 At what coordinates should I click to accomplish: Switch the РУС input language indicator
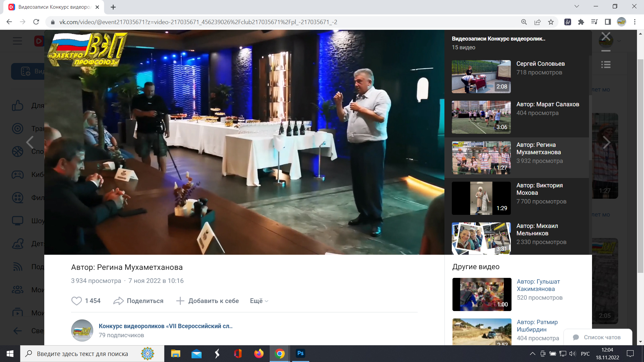[x=585, y=354]
